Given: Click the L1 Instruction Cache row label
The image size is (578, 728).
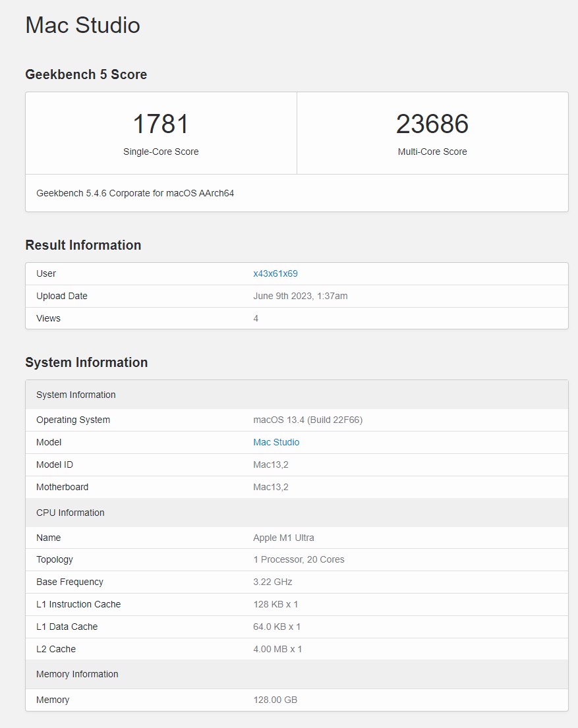Looking at the screenshot, I should (x=78, y=604).
